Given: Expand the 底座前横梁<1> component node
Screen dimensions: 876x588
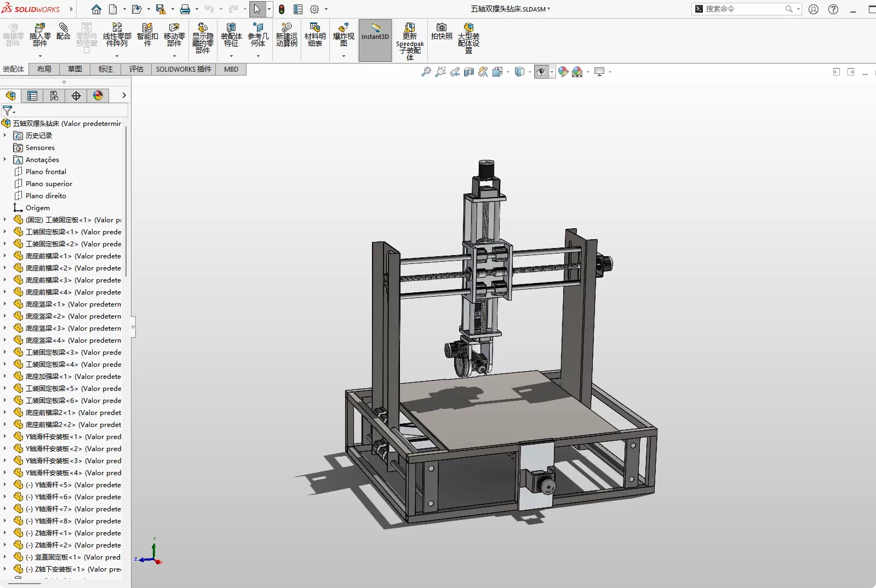Looking at the screenshot, I should pyautogui.click(x=5, y=256).
